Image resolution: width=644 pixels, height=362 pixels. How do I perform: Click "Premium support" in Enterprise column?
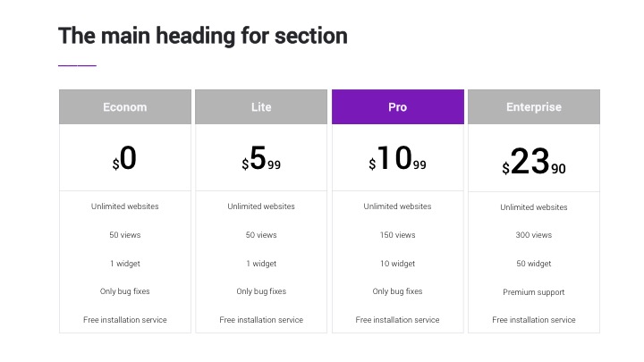click(534, 292)
